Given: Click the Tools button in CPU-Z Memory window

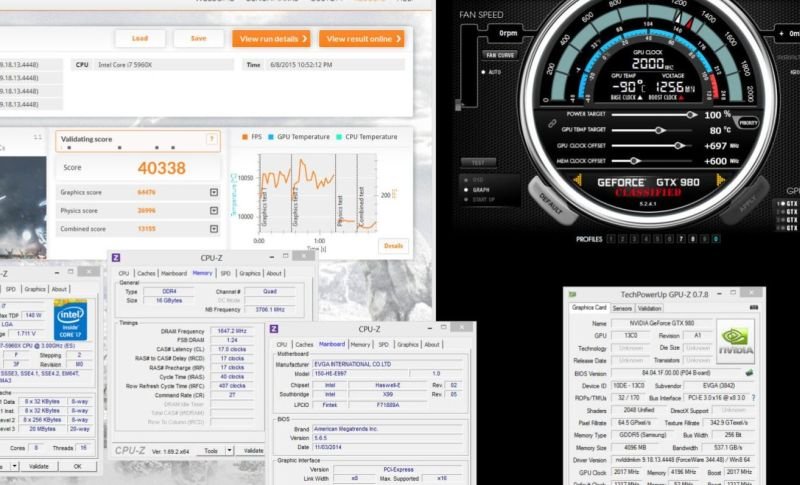Looking at the screenshot, I should [211, 450].
